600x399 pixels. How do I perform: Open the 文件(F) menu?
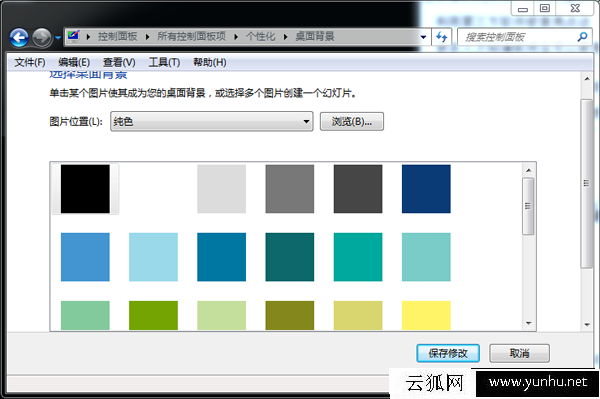pyautogui.click(x=30, y=62)
